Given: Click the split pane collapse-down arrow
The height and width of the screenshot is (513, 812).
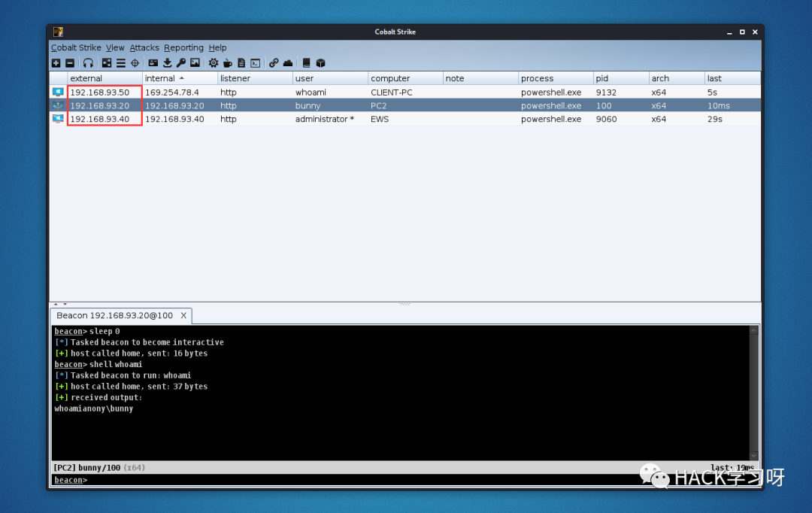Looking at the screenshot, I should tap(65, 304).
